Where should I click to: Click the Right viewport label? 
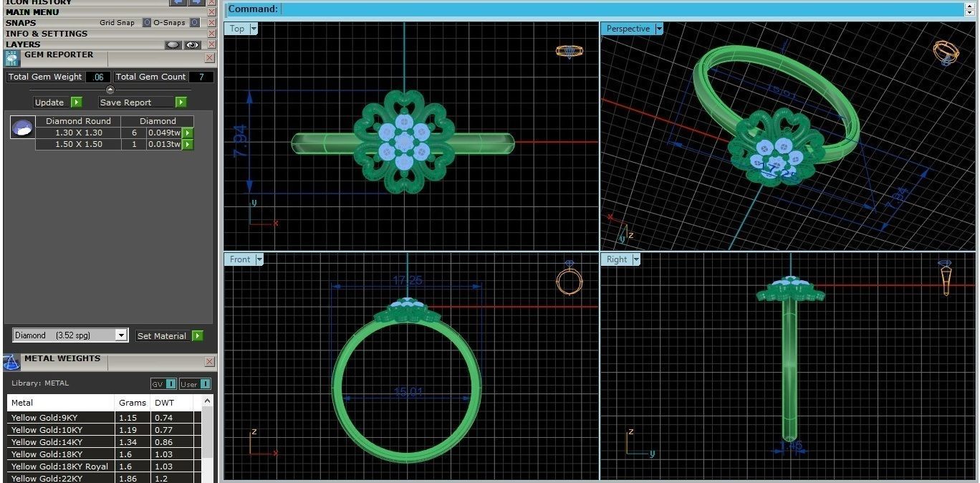[x=617, y=259]
